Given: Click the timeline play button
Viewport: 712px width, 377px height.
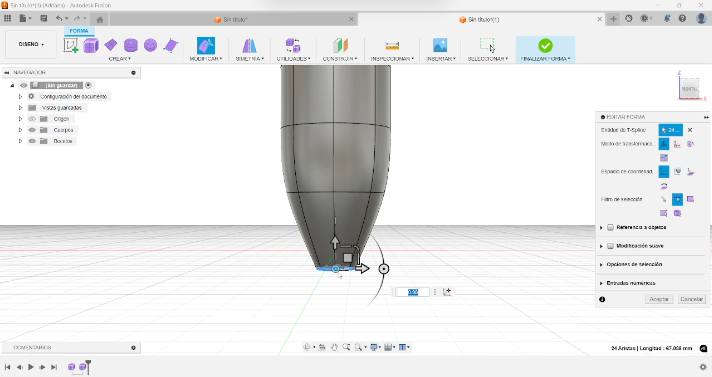Looking at the screenshot, I should (31, 367).
